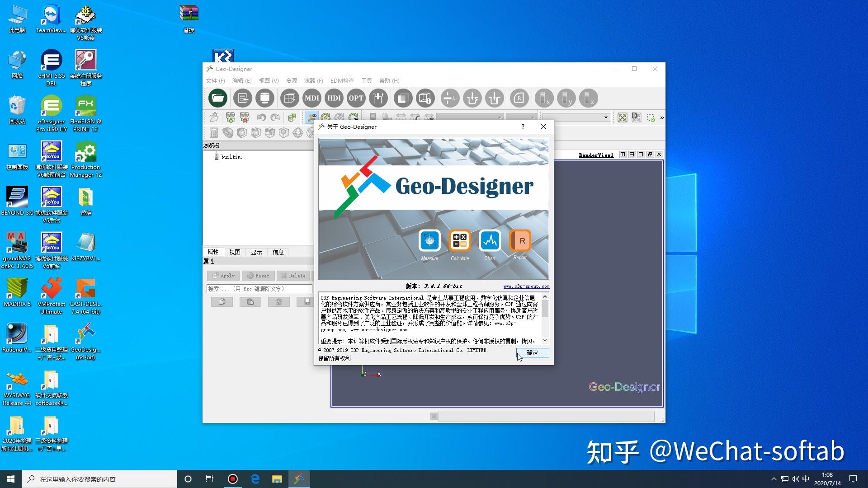Click the Measure icon in About splash
868x488 pixels.
coord(429,241)
